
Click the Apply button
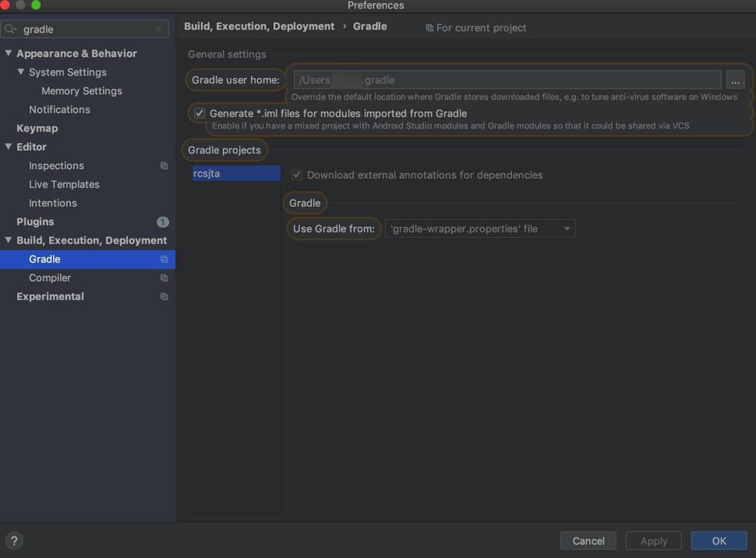[x=654, y=541]
